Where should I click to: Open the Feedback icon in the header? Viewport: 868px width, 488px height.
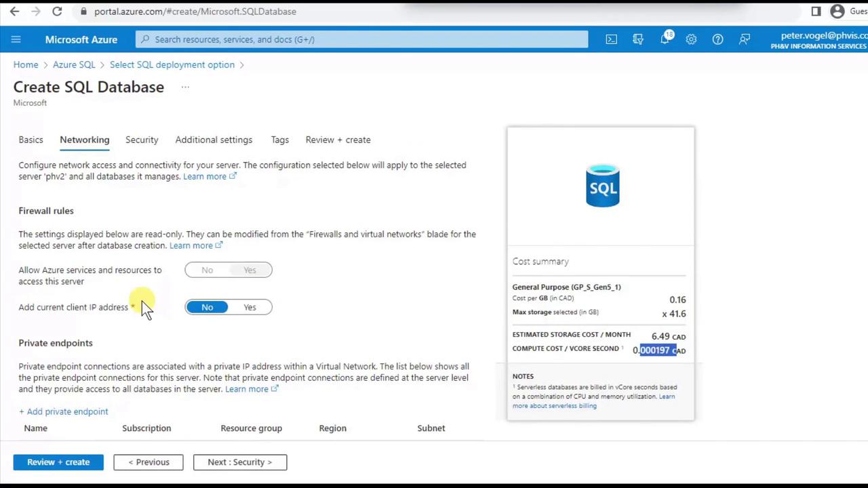pos(745,39)
